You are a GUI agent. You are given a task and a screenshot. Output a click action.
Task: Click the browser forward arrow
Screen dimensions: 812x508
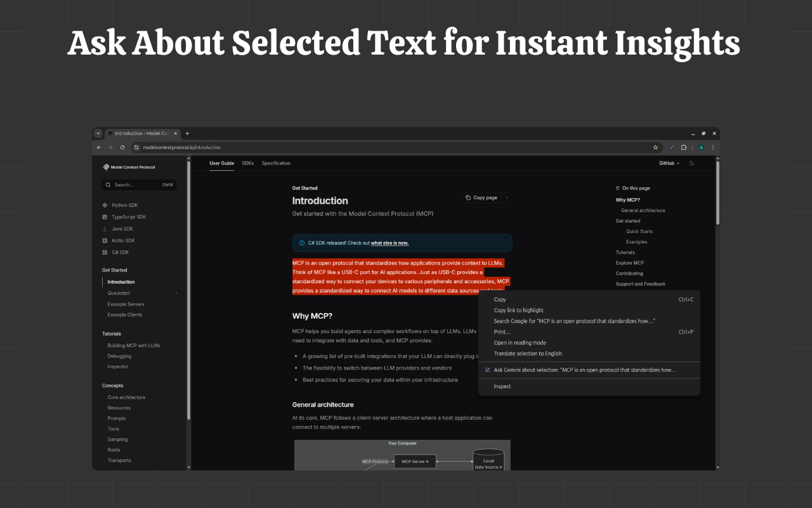pos(110,147)
